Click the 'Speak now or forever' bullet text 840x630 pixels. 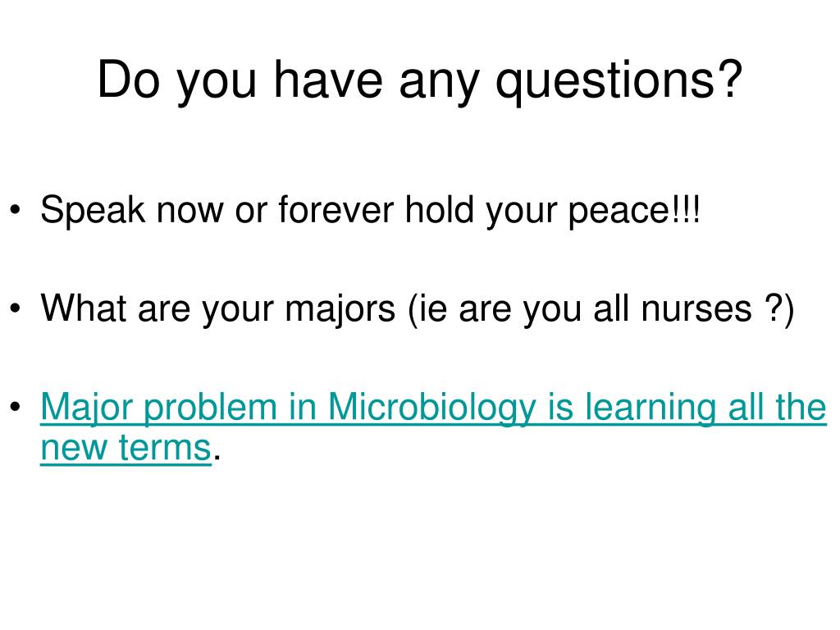pyautogui.click(x=370, y=210)
